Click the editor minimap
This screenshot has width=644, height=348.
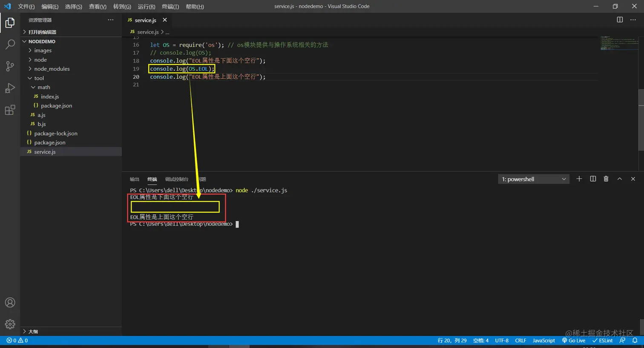tap(619, 43)
